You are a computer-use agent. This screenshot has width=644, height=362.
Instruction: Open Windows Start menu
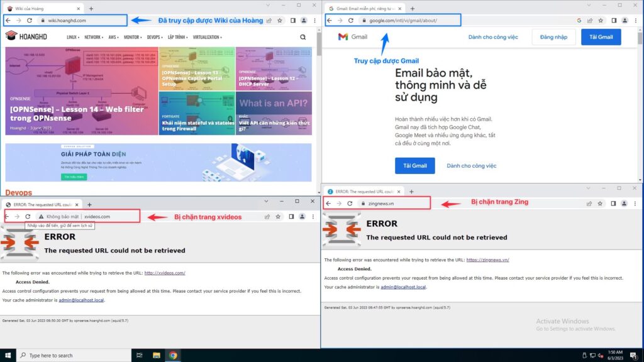coord(8,356)
